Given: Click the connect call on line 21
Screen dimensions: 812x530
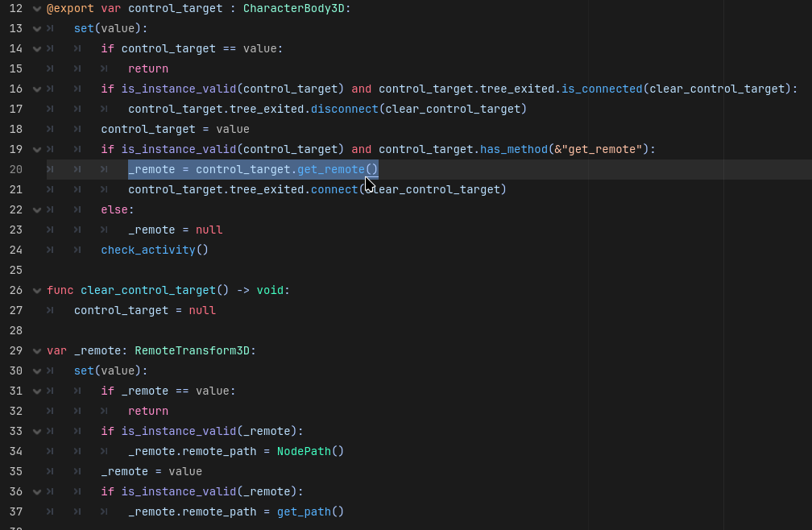Looking at the screenshot, I should (334, 189).
